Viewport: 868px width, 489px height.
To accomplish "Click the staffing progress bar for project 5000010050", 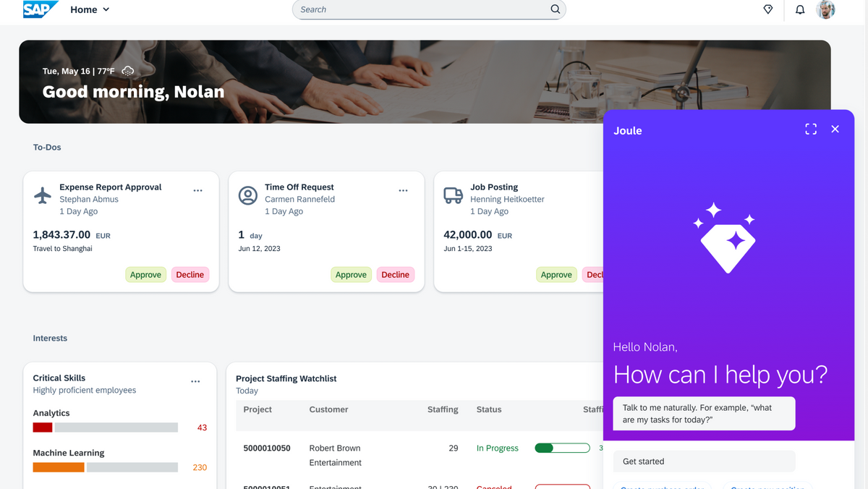I will (562, 448).
